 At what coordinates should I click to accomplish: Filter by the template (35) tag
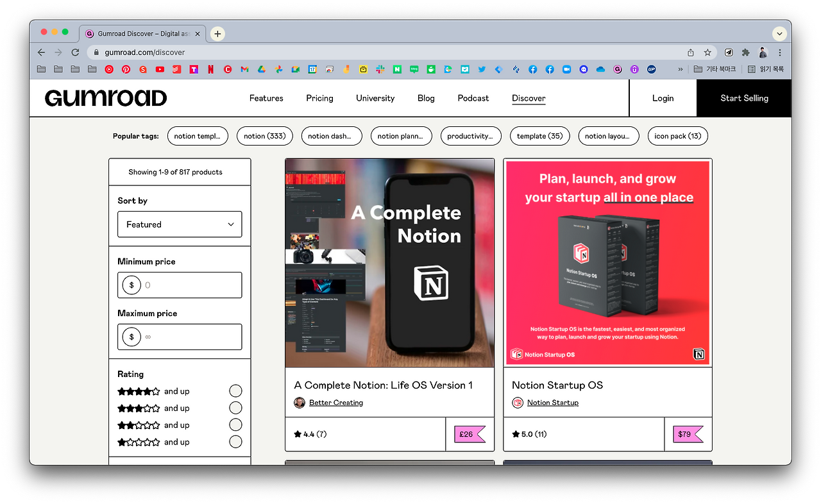pyautogui.click(x=539, y=136)
